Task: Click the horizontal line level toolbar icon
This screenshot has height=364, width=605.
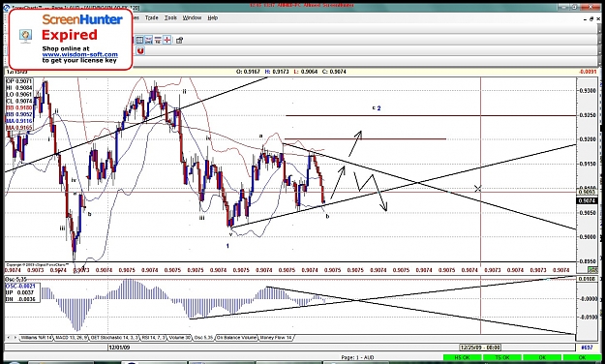Action: coord(158,40)
